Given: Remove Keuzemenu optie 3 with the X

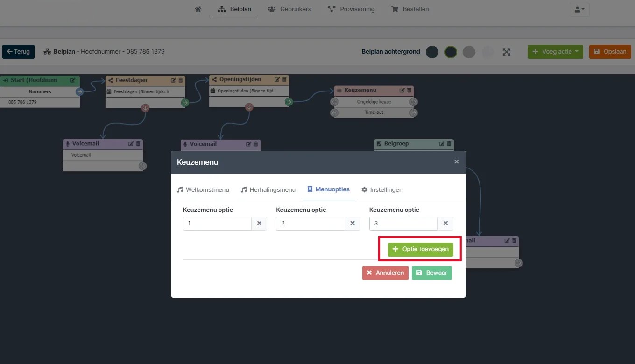Looking at the screenshot, I should point(445,224).
